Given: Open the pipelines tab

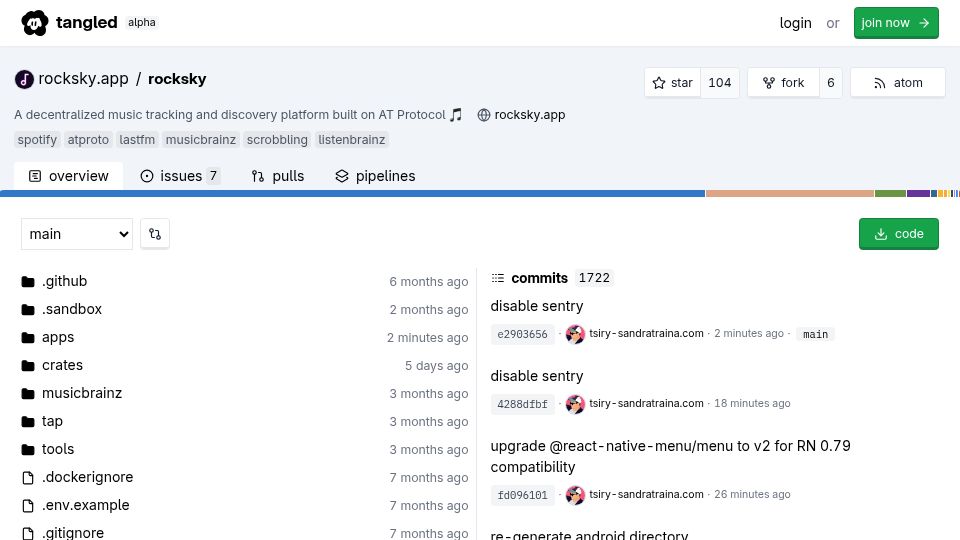Looking at the screenshot, I should coord(375,176).
